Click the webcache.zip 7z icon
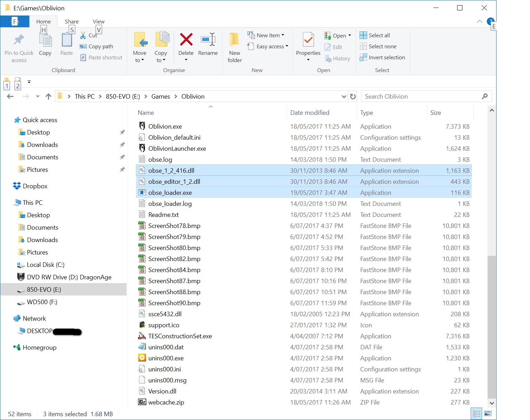This screenshot has height=420, width=530. 142,402
